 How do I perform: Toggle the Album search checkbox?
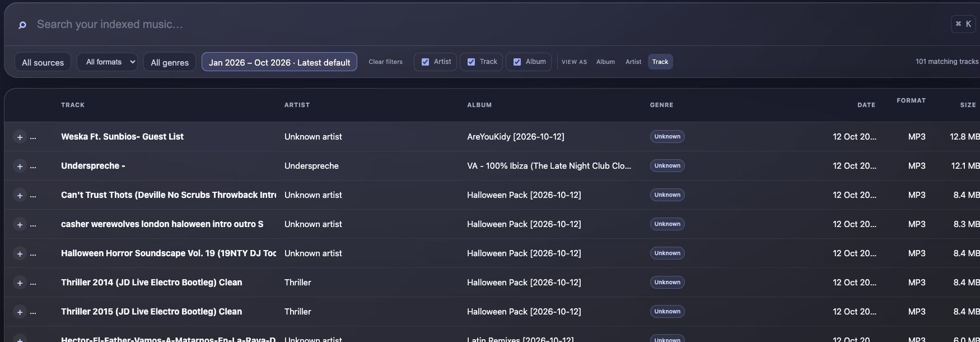[517, 62]
